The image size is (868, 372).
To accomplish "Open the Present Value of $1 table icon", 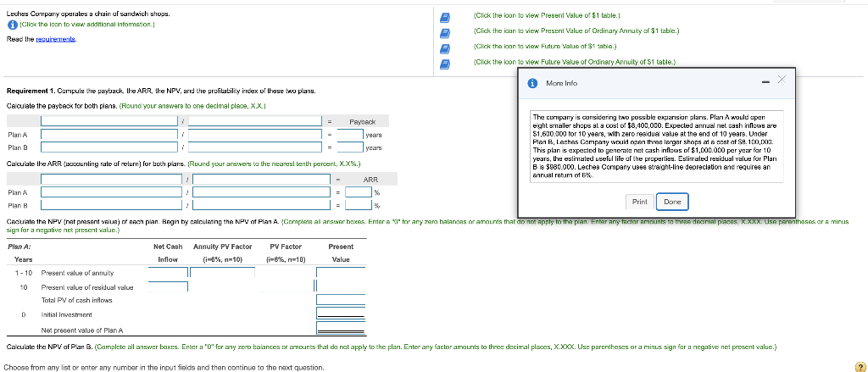I will click(x=443, y=17).
